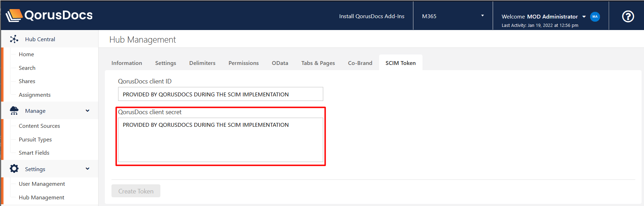Click the Settings gear icon in sidebar
Viewport: 644px width, 206px height.
[x=14, y=169]
